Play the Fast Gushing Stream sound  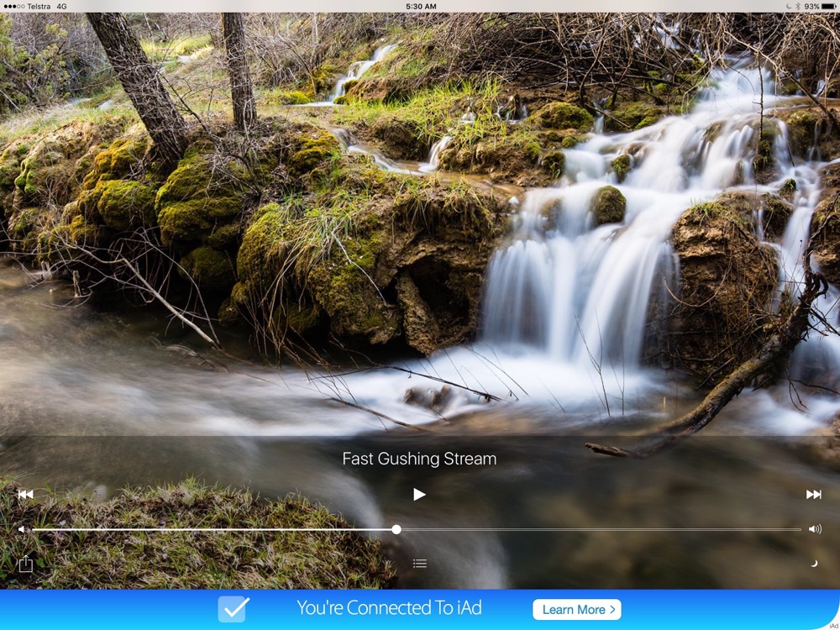419,495
